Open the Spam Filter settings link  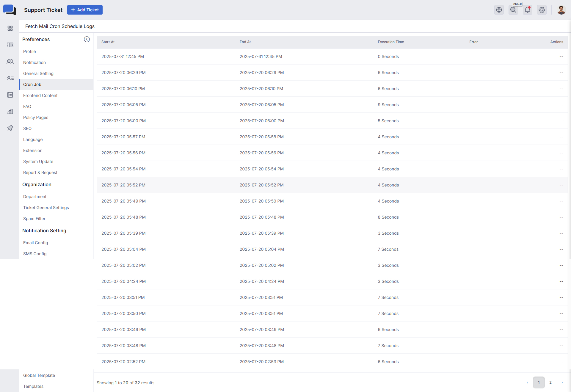(x=34, y=219)
